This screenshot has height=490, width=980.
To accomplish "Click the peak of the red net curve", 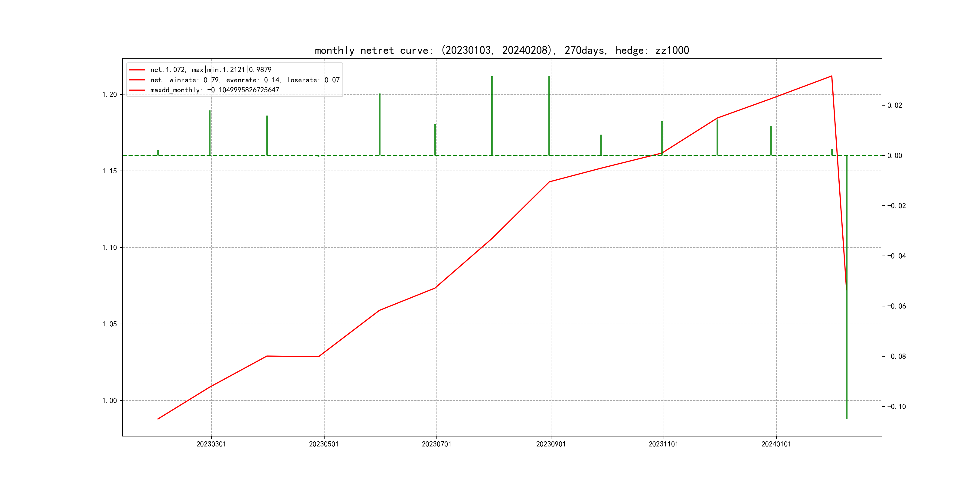I will (831, 76).
